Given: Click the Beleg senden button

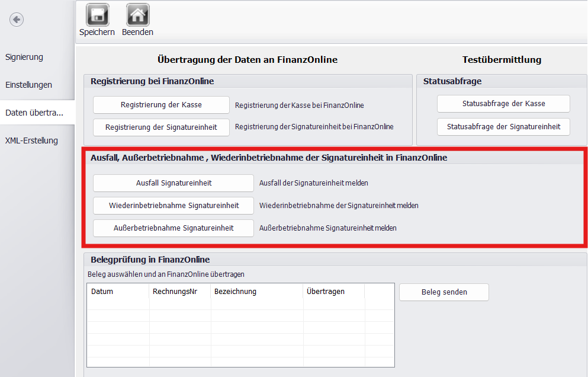Looking at the screenshot, I should (444, 292).
